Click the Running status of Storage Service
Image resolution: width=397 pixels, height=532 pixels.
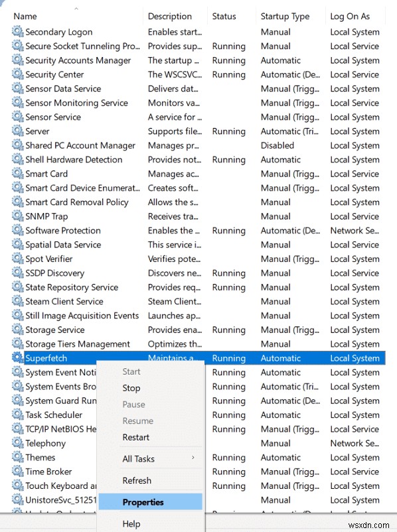(228, 330)
